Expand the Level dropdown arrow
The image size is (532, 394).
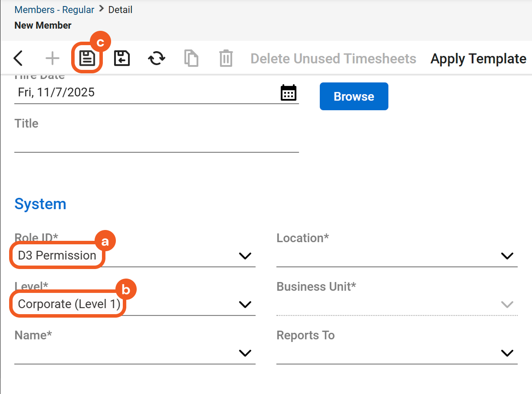click(x=245, y=305)
